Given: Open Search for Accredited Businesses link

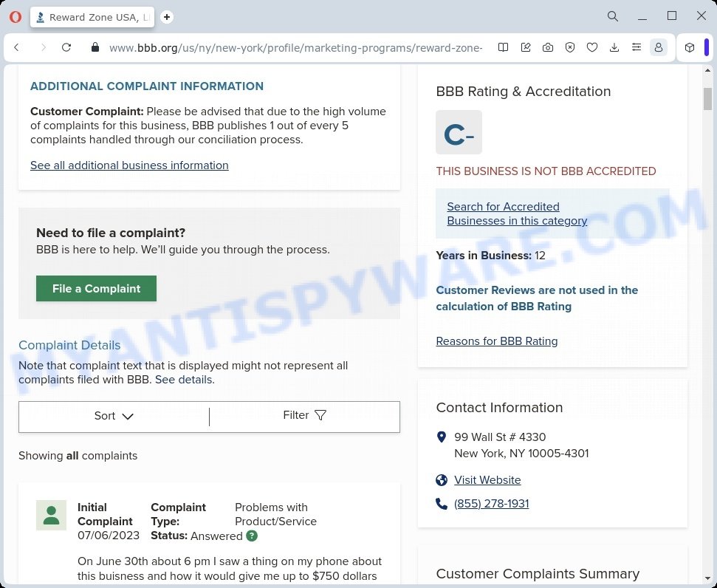Looking at the screenshot, I should tap(517, 213).
